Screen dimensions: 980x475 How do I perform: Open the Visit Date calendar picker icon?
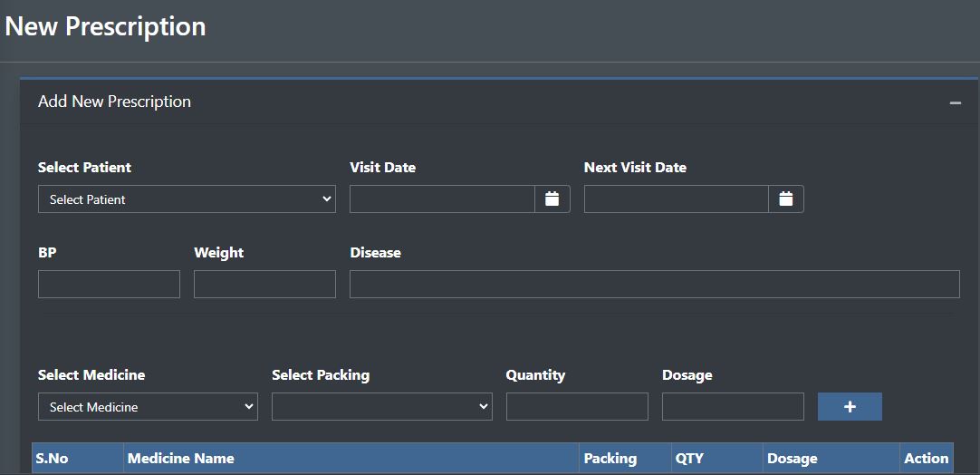pyautogui.click(x=552, y=199)
